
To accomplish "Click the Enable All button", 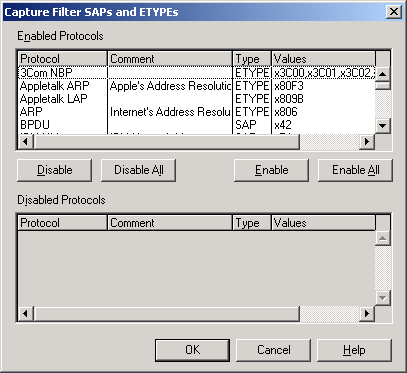I will point(355,170).
